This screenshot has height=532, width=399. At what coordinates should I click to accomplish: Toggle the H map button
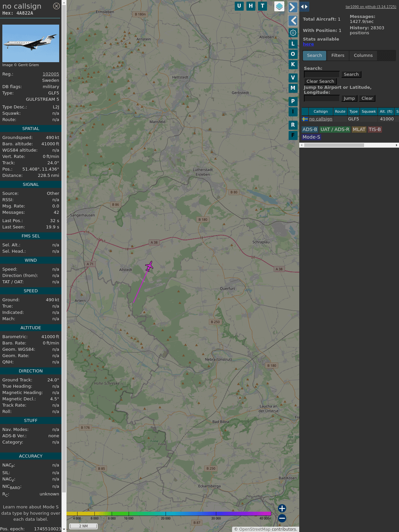click(x=251, y=6)
